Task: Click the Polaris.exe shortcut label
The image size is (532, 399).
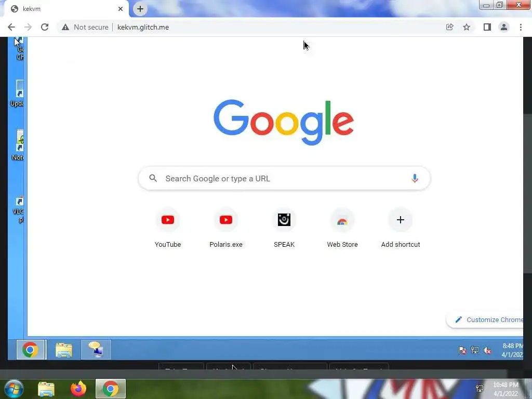Action: (x=226, y=245)
